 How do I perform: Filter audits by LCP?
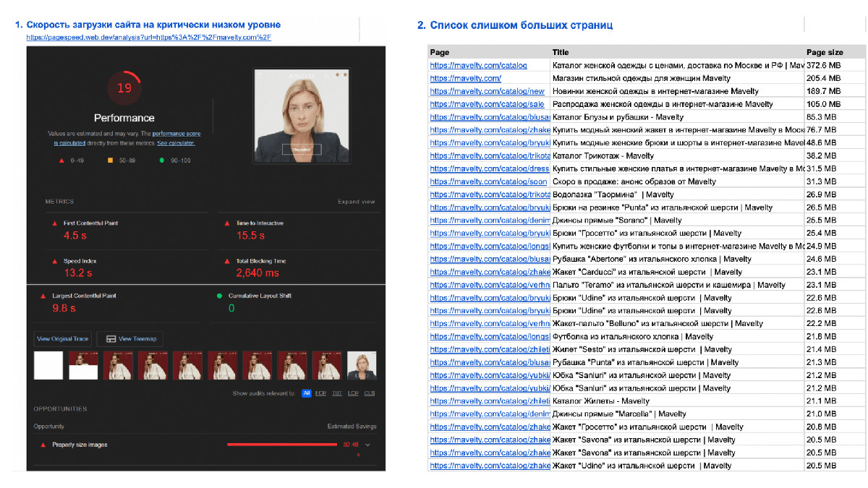click(353, 393)
